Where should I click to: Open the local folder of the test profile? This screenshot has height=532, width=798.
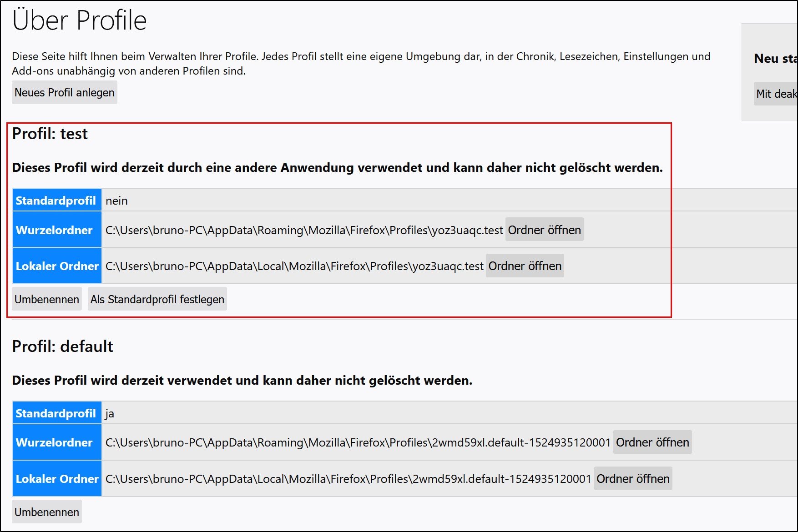(x=525, y=266)
